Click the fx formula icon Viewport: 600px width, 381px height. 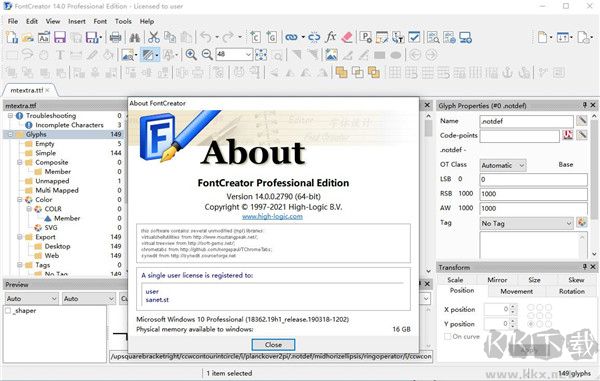click(330, 37)
